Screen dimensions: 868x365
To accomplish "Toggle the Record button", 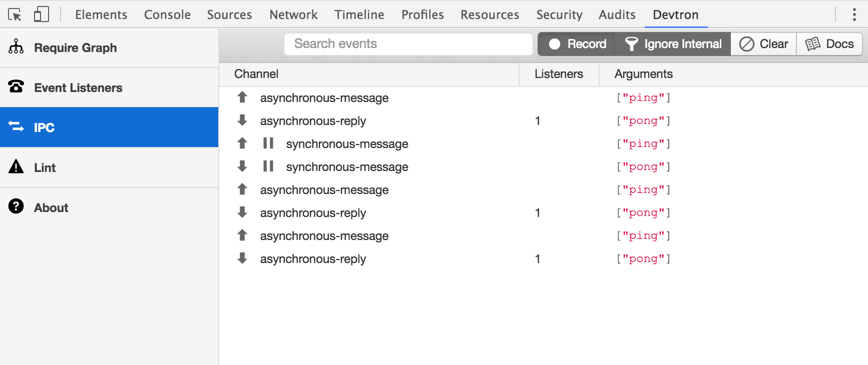I will click(x=577, y=44).
